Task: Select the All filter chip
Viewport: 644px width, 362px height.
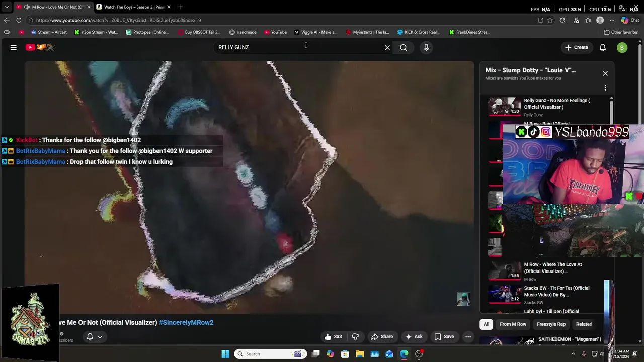Action: (486, 324)
